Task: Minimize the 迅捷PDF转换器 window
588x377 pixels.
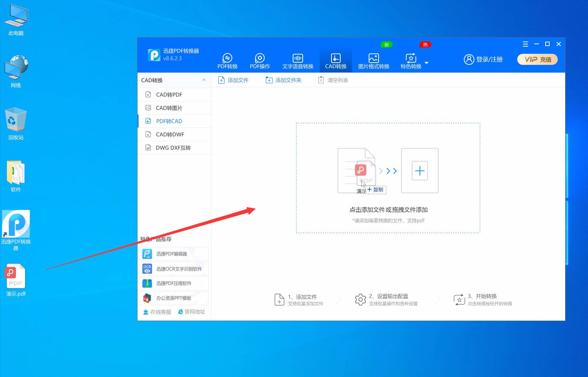Action: point(537,44)
